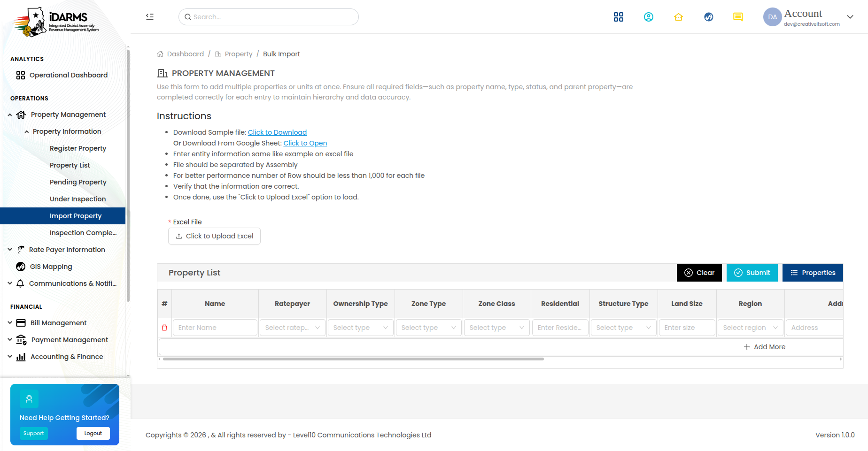Viewport: 868px width, 451px height.
Task: Click the blue globe map icon in header
Action: pos(709,17)
